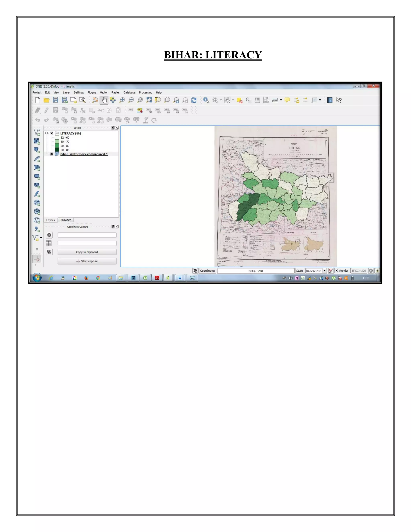Toggle LITERACY (%) layer visibility checkbox
The width and height of the screenshot is (411, 532).
52,134
